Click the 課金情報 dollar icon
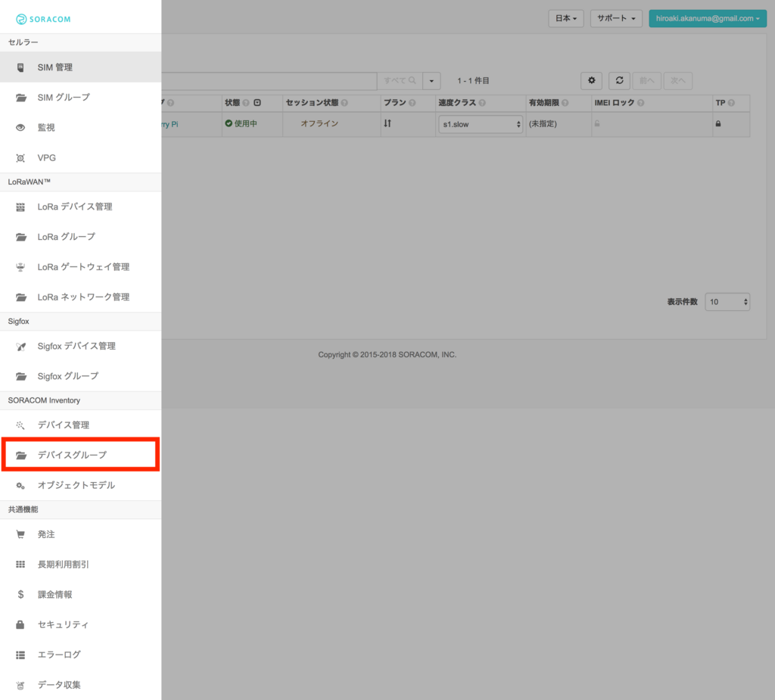Viewport: 775px width, 700px height. tap(20, 595)
